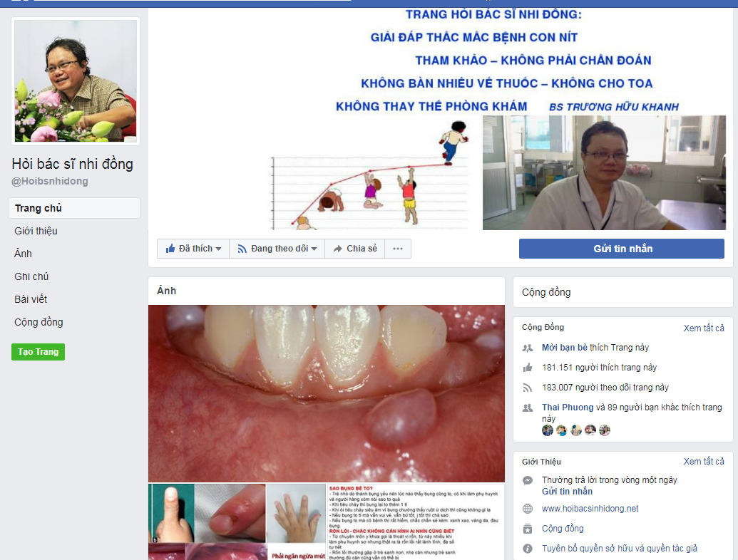This screenshot has height=560, width=738.
Task: Click the green Tạo Trang button
Action: [x=38, y=352]
